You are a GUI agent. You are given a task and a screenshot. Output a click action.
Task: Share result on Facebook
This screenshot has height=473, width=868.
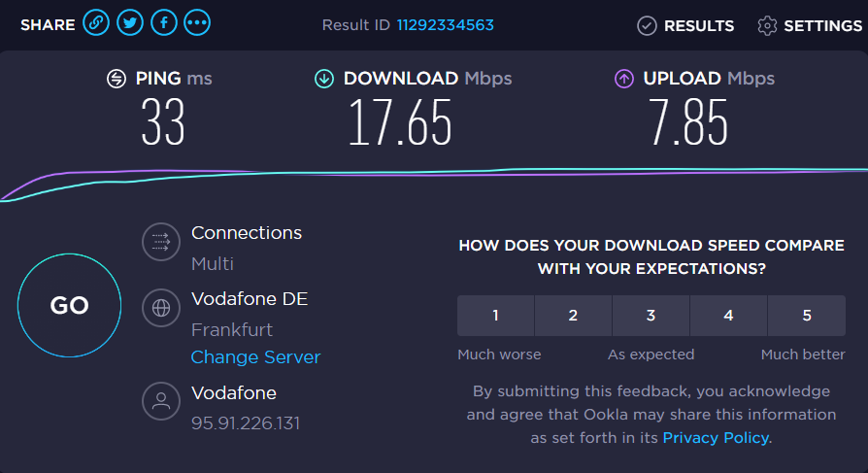[x=164, y=23]
